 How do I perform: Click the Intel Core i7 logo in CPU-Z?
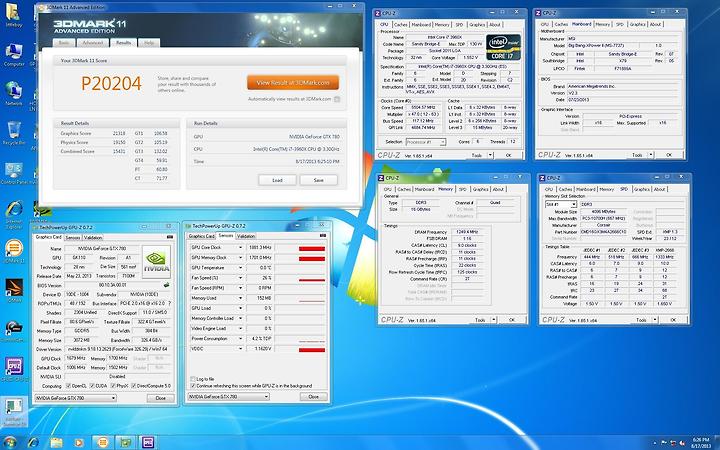(x=503, y=47)
